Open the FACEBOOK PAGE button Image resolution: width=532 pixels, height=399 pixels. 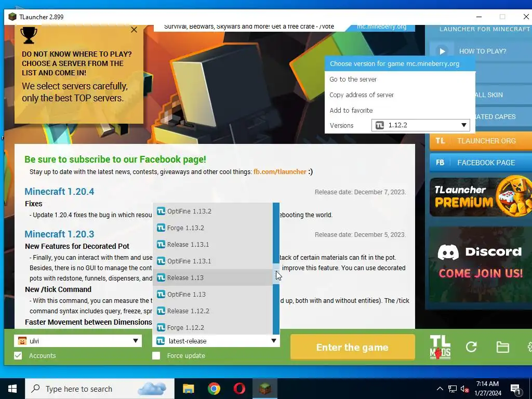(481, 163)
